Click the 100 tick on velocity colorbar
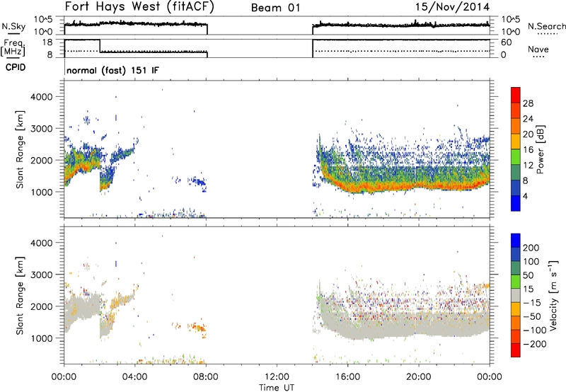The image size is (566, 392). point(531,262)
